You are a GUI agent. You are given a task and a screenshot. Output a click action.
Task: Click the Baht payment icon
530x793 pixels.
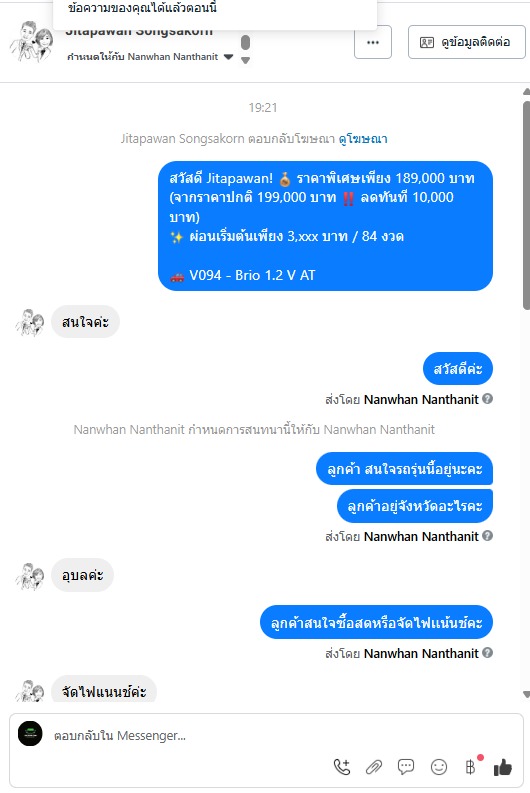[471, 767]
